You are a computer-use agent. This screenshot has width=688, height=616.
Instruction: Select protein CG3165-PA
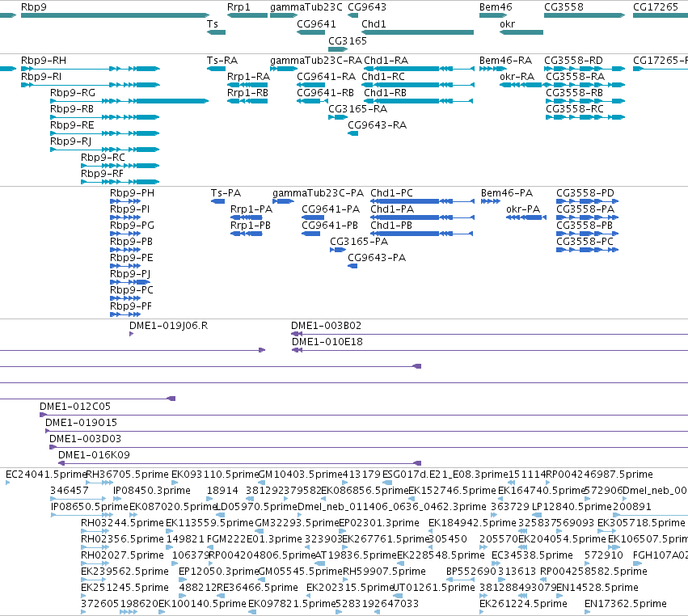(338, 250)
